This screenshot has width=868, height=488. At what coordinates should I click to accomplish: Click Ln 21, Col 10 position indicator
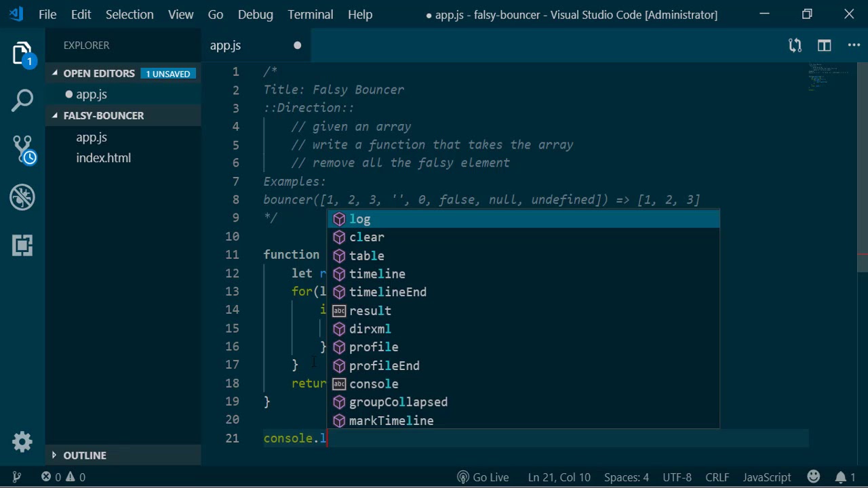tap(559, 477)
